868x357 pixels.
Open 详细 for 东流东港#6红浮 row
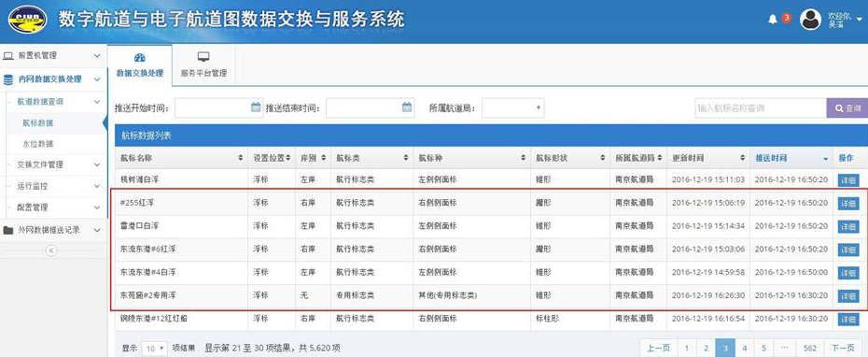click(848, 250)
